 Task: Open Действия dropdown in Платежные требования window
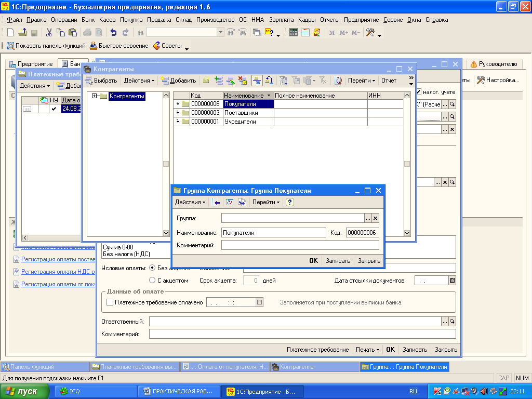click(35, 86)
